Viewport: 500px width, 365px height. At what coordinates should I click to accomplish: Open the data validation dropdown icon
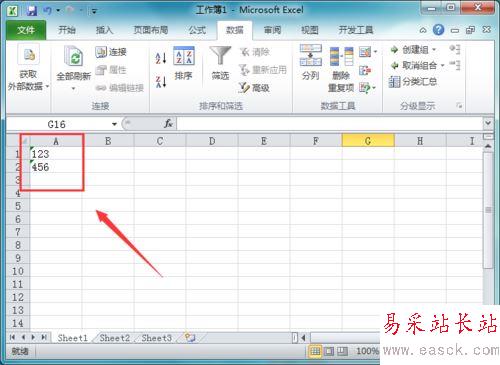368,52
